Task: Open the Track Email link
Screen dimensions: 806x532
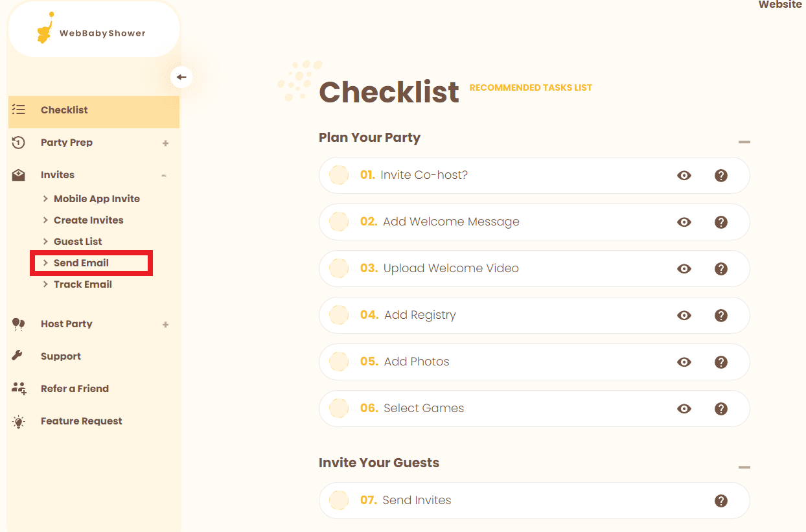Action: click(82, 284)
